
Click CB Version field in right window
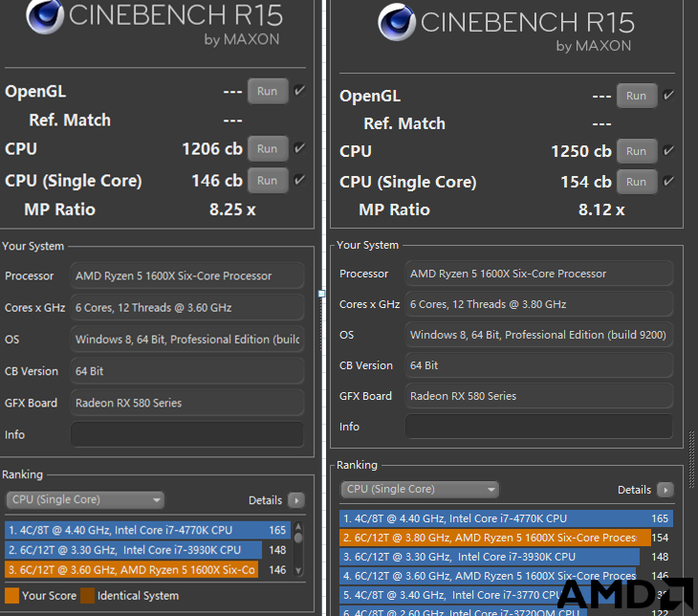point(539,365)
